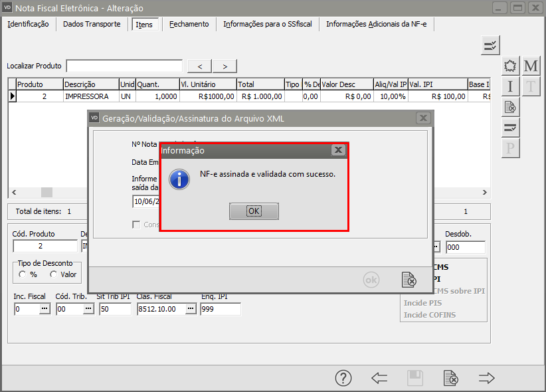The image size is (546, 392).
Task: Open help with the question mark icon
Action: [343, 378]
